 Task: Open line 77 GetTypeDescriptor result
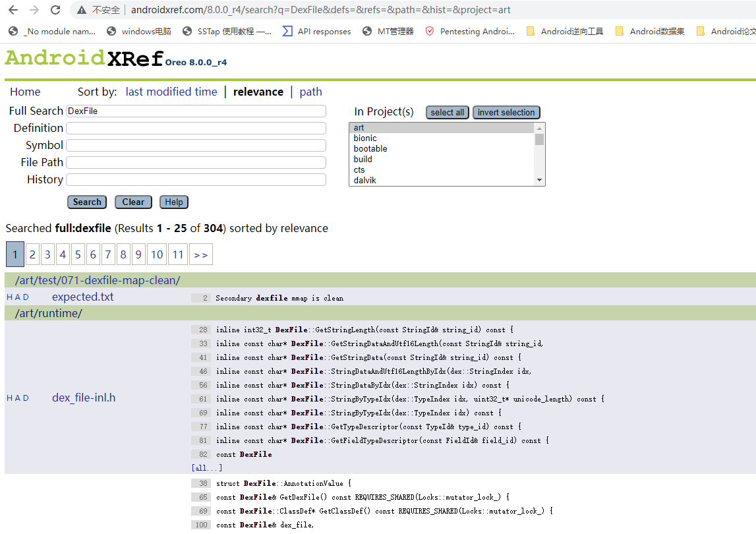(x=368, y=427)
